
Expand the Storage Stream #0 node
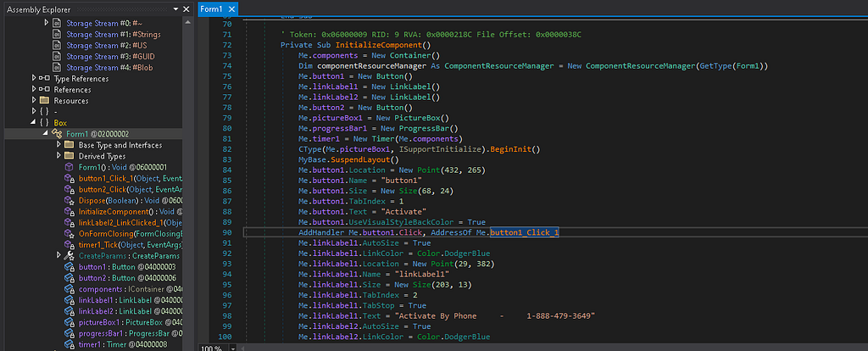[47, 23]
